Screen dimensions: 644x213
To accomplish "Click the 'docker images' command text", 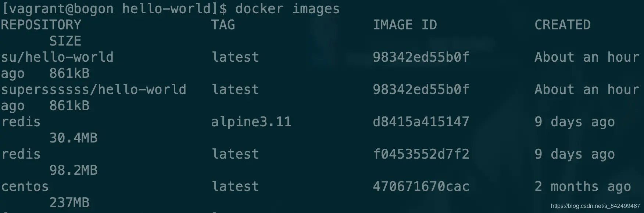I will (x=287, y=8).
